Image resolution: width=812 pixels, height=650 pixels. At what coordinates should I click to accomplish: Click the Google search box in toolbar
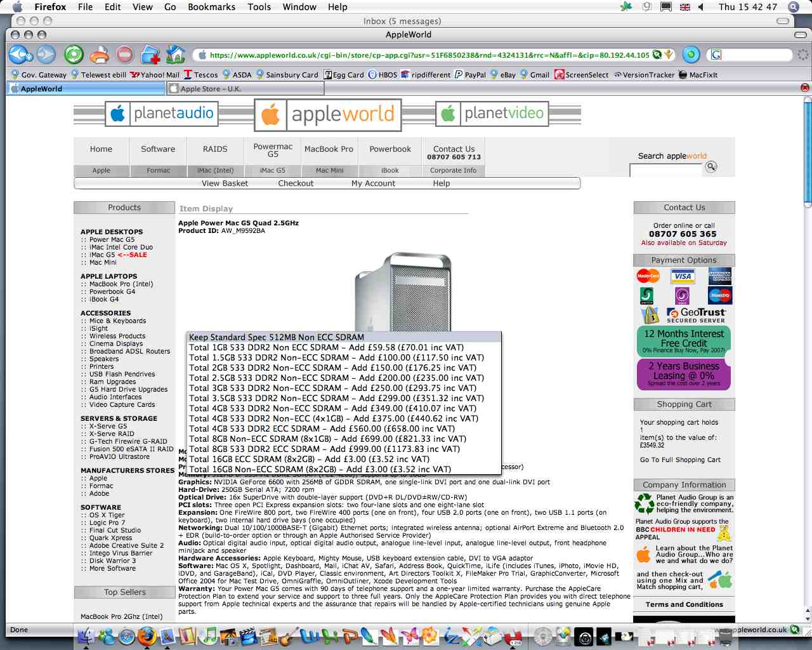coord(752,55)
